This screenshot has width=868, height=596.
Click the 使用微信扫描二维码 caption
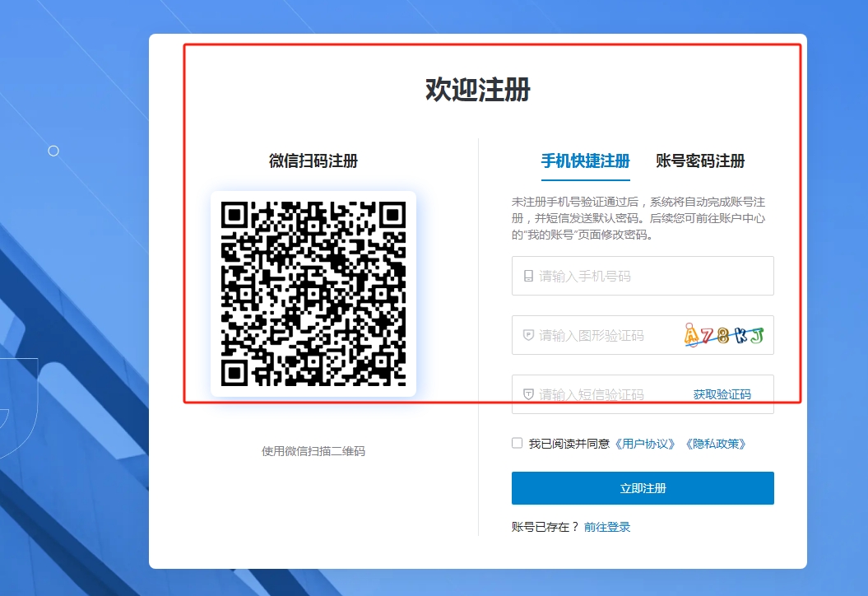tap(313, 451)
